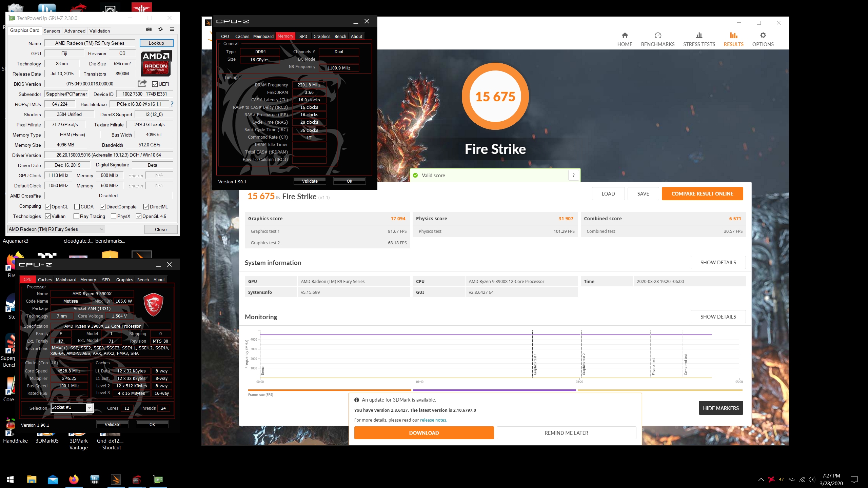Click Lookup button in GPU-Z
This screenshot has height=488, width=868.
tap(156, 43)
